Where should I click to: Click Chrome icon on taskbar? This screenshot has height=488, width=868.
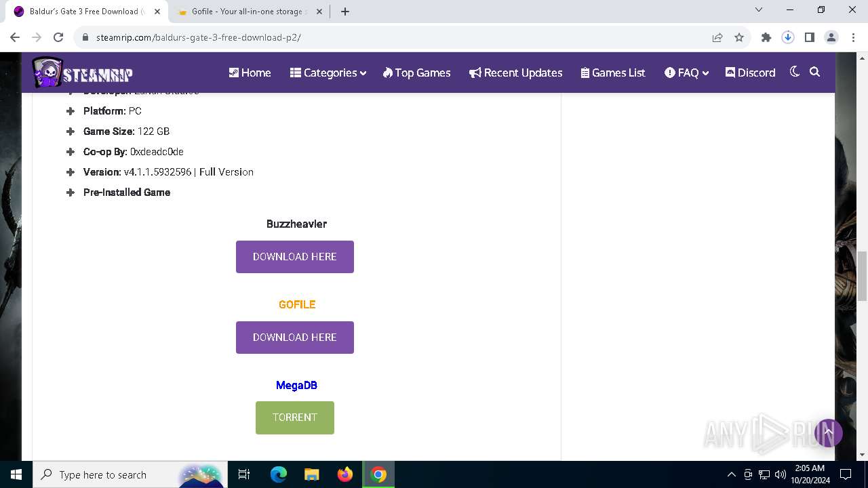(x=378, y=474)
